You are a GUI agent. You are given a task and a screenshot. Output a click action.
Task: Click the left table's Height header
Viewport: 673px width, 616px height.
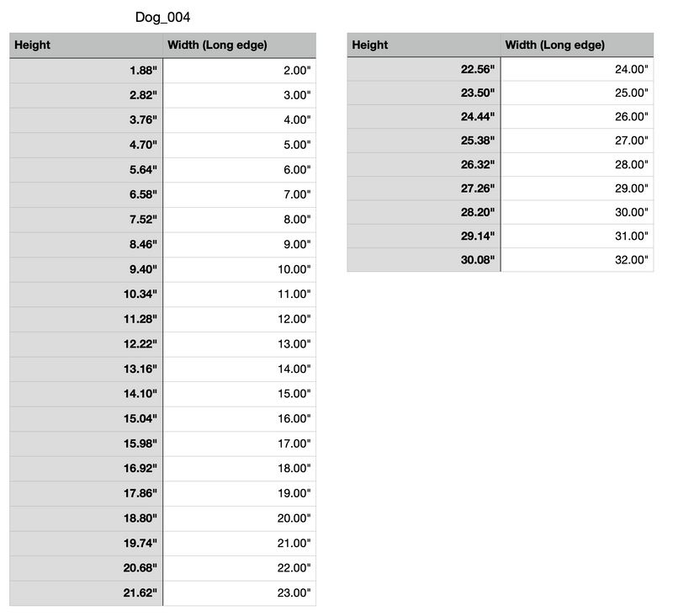[x=86, y=45]
